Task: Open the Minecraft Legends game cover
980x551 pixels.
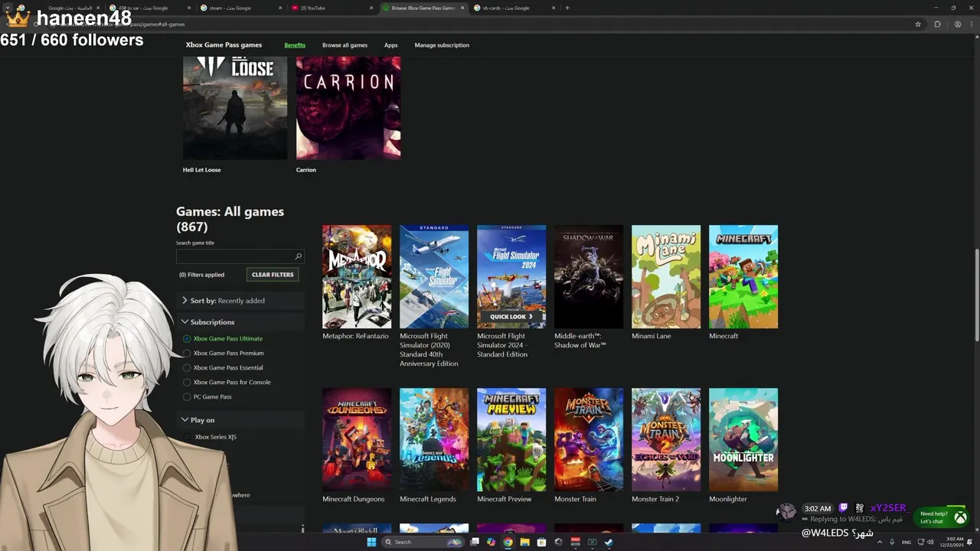Action: click(x=434, y=439)
